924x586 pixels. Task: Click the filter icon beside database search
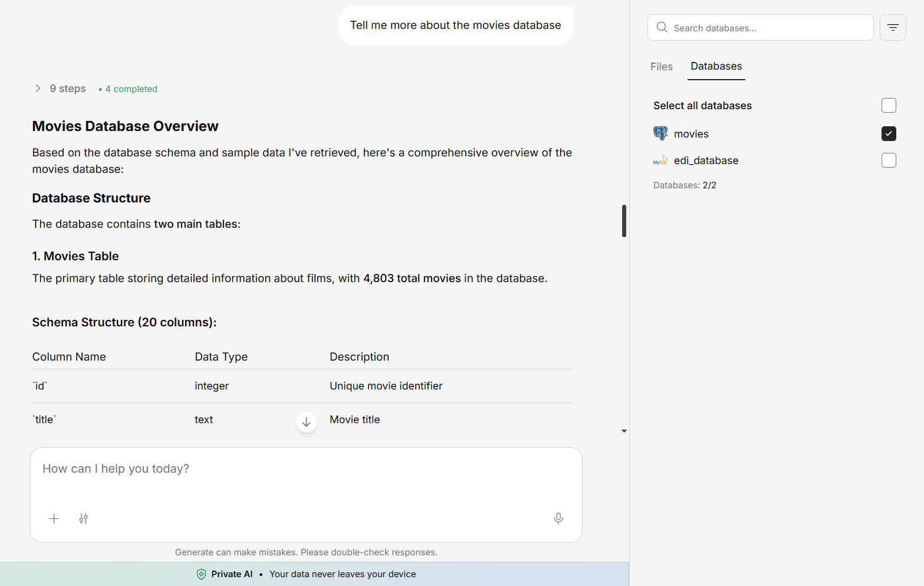point(893,28)
